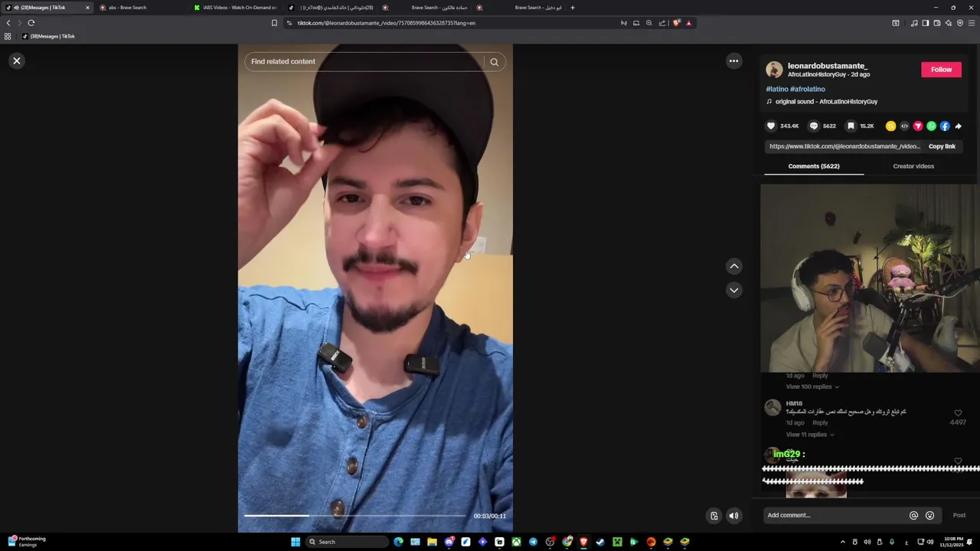Click the browser address bar URL
The width and height of the screenshot is (980, 551).
[387, 23]
